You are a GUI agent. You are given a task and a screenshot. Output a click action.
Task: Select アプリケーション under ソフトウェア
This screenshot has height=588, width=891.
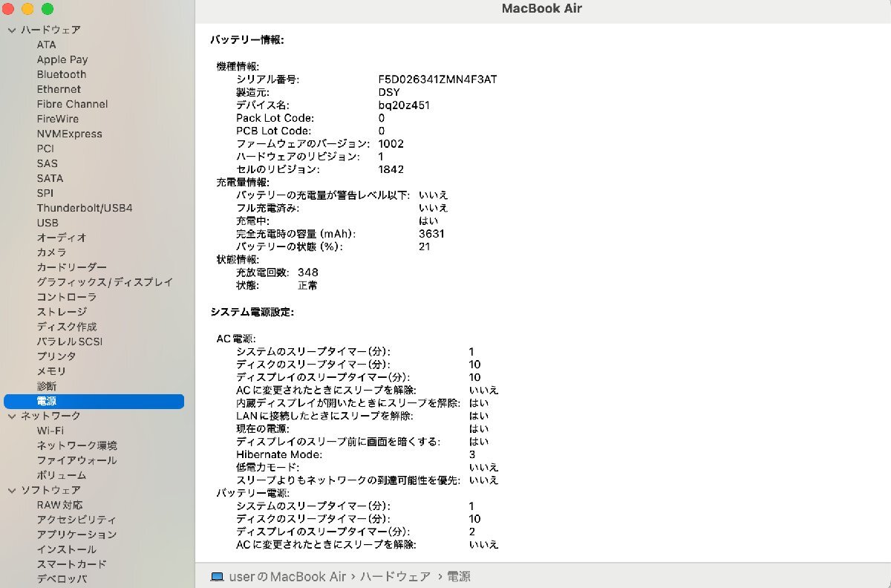tap(77, 535)
